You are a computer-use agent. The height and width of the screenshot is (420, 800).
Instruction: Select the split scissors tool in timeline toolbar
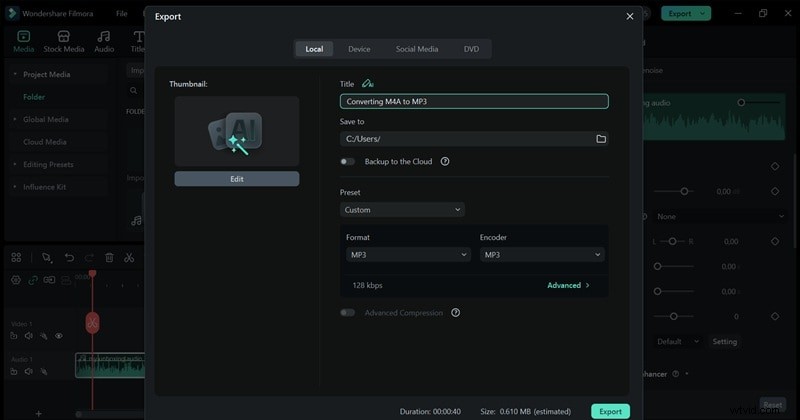coord(129,257)
